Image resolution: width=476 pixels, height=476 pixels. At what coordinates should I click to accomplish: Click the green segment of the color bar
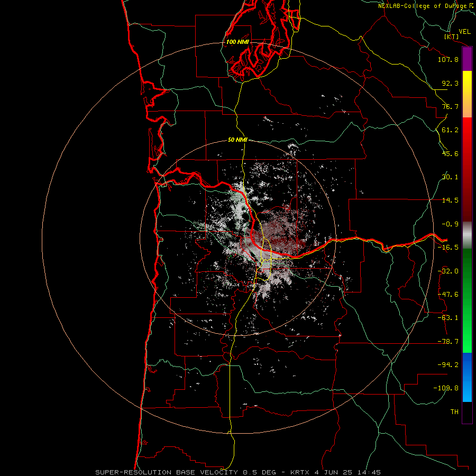click(x=467, y=300)
